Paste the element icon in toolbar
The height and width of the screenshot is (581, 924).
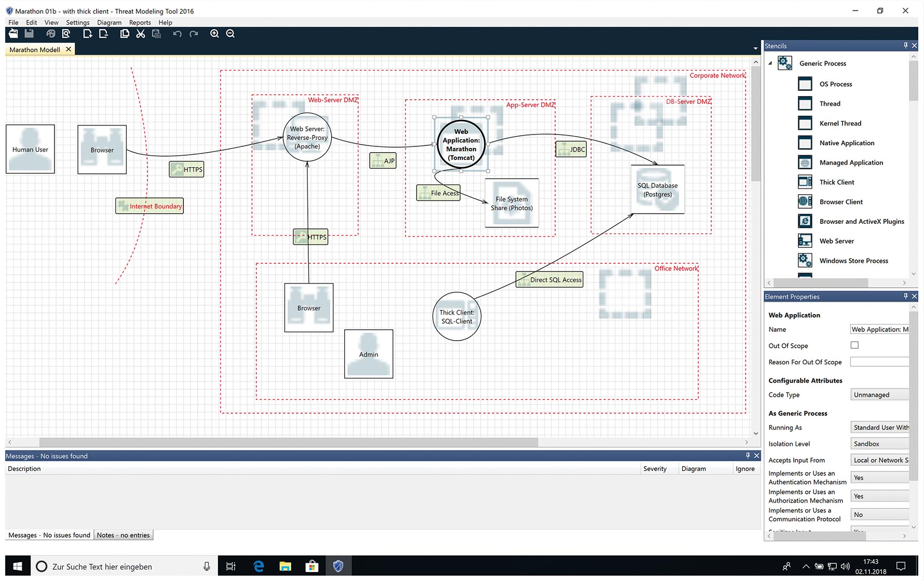(156, 34)
